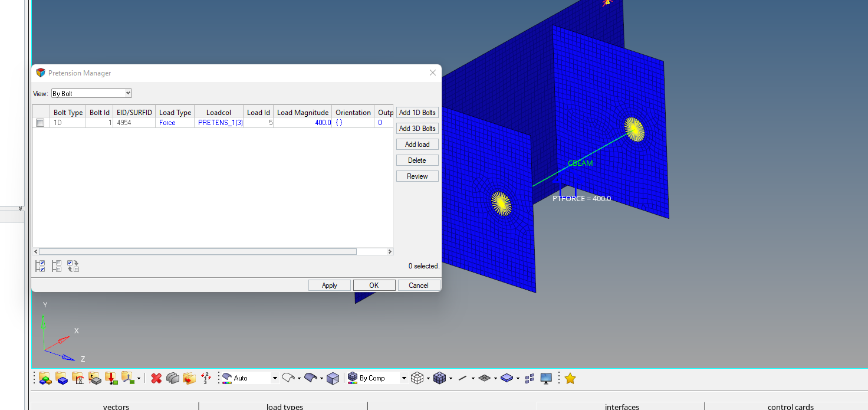Screen dimensions: 868x410
Task: Click the shaded cube icon beside By Comp
Action: coord(333,378)
